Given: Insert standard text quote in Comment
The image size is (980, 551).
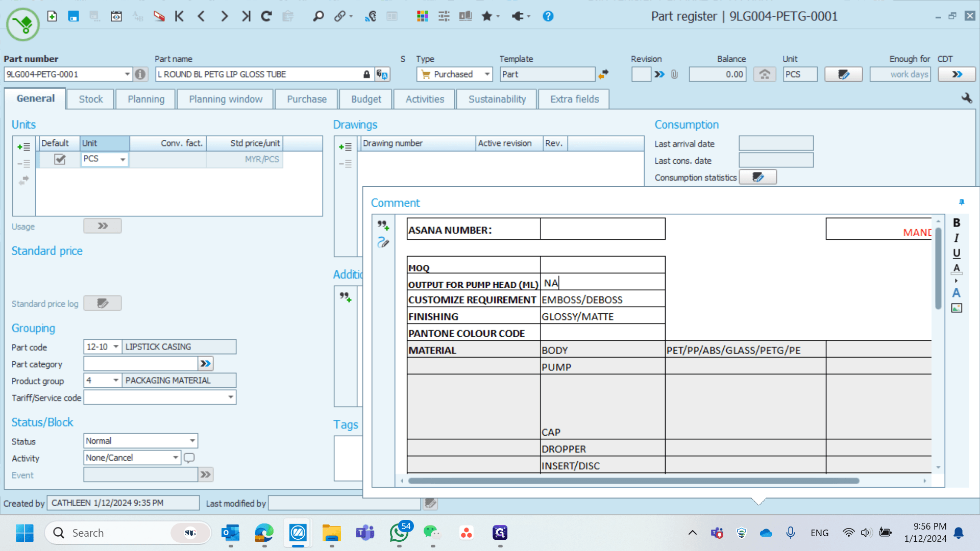Looking at the screenshot, I should 383,225.
